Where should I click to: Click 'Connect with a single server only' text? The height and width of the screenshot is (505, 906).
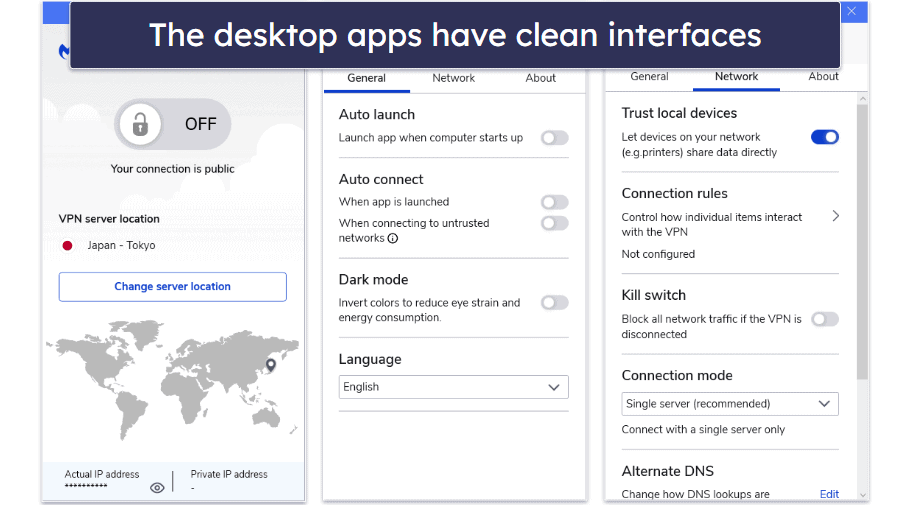click(x=703, y=429)
